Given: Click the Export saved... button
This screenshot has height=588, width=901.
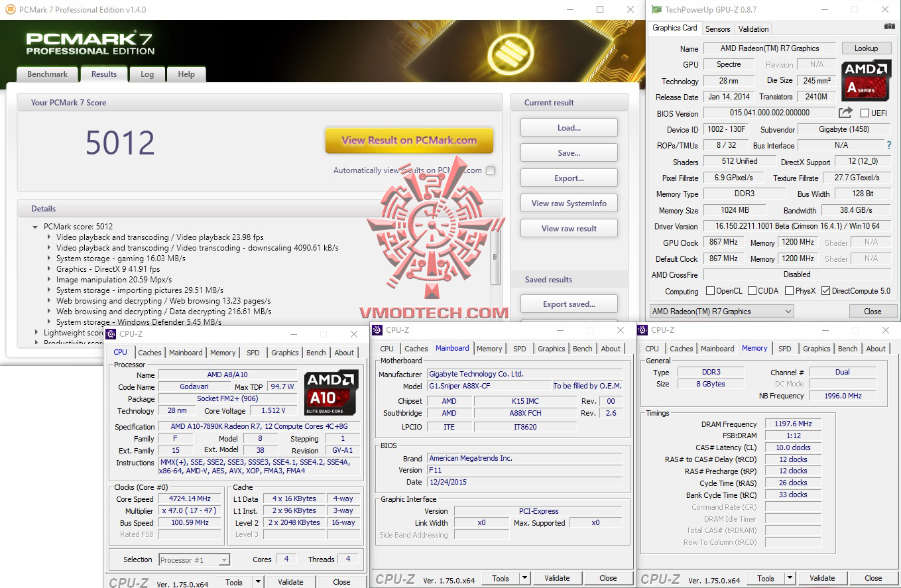Looking at the screenshot, I should (569, 304).
